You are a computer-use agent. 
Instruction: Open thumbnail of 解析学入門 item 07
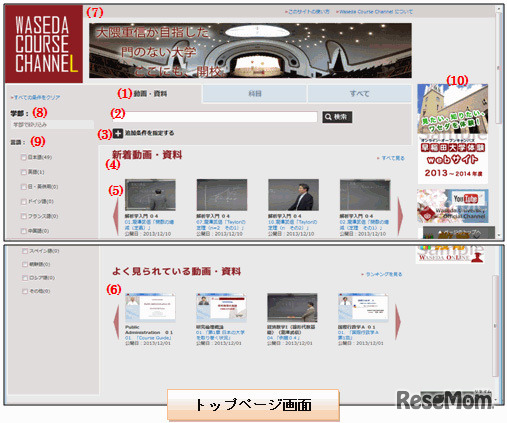222,195
